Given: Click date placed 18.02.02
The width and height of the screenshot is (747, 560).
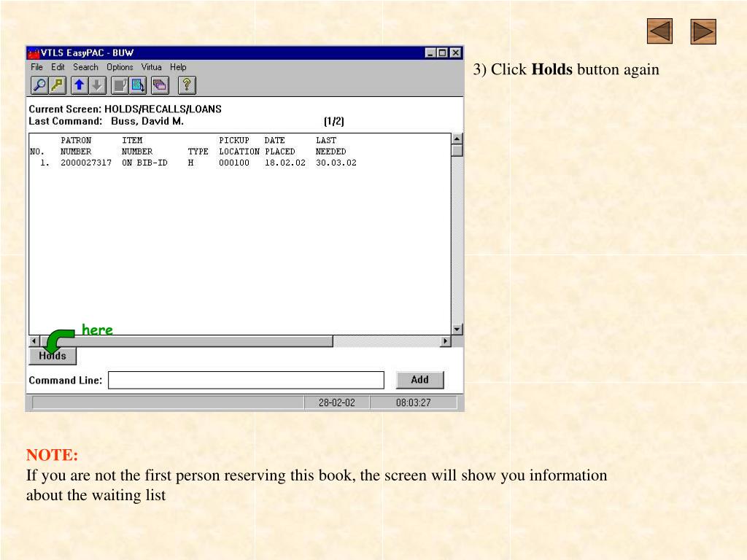Looking at the screenshot, I should (x=285, y=163).
